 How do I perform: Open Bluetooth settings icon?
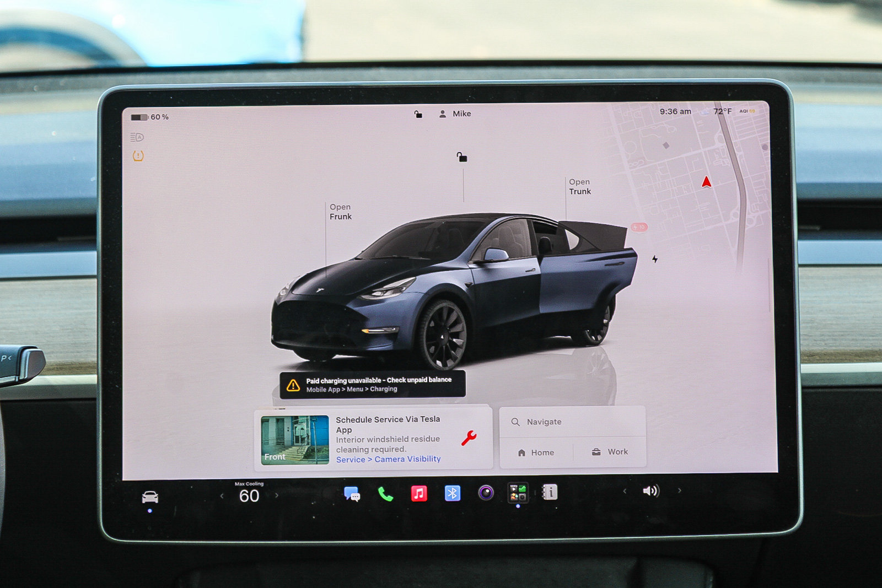pyautogui.click(x=453, y=493)
